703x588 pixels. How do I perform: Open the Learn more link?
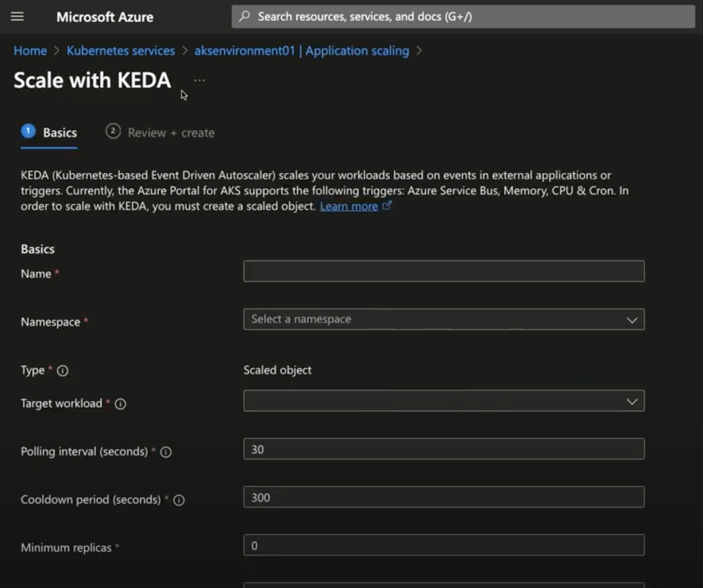point(349,206)
